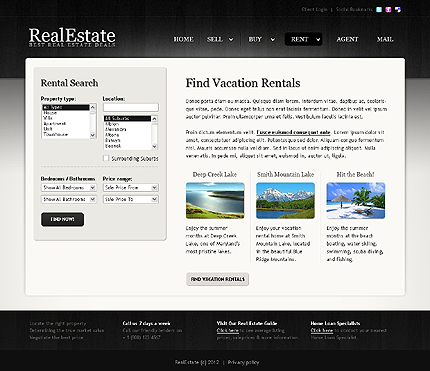Screen dimensions: 430x371
Task: Open the Show All Bathrooms dropdown
Action: pos(69,199)
